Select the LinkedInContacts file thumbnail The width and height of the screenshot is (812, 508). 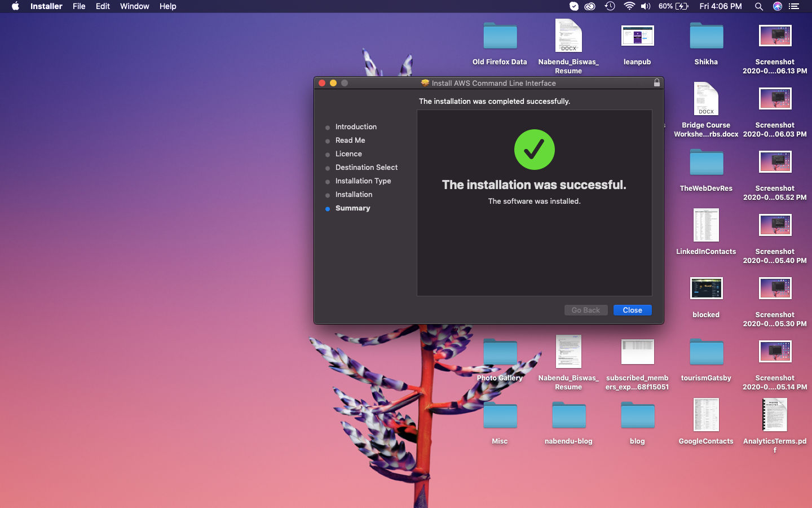pos(706,225)
